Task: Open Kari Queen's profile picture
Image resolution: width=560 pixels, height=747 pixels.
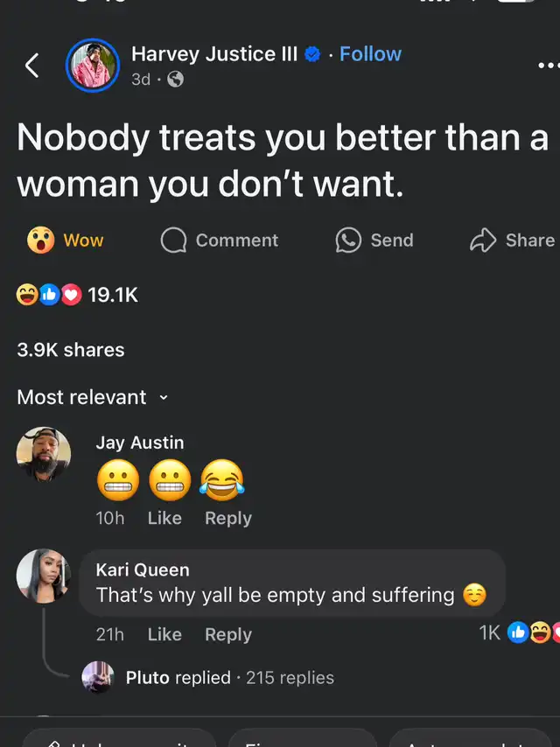Action: click(x=44, y=576)
